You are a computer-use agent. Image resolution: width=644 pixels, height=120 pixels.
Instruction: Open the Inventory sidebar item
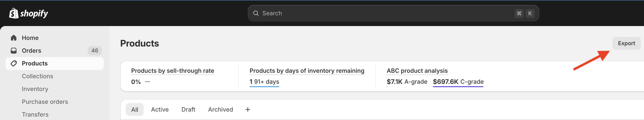tap(35, 89)
